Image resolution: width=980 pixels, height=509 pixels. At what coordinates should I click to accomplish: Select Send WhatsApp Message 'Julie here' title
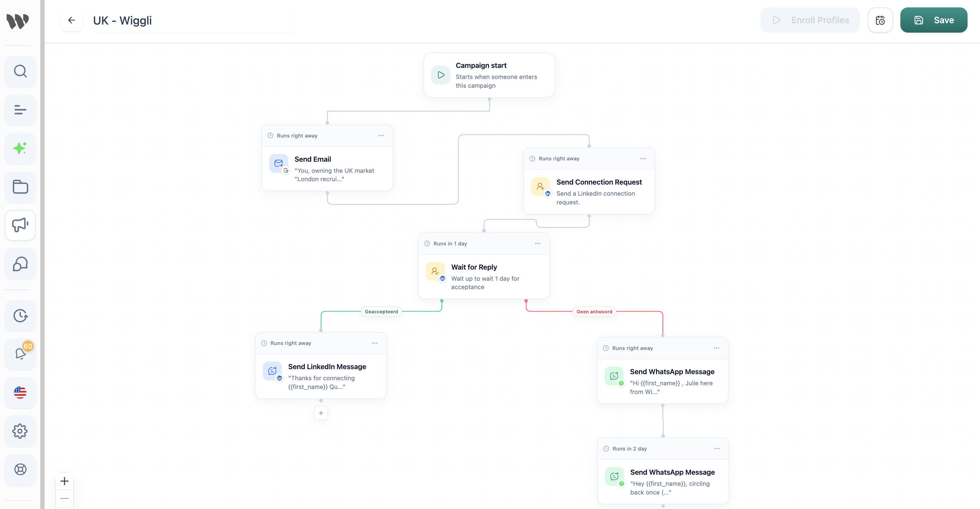tap(672, 371)
